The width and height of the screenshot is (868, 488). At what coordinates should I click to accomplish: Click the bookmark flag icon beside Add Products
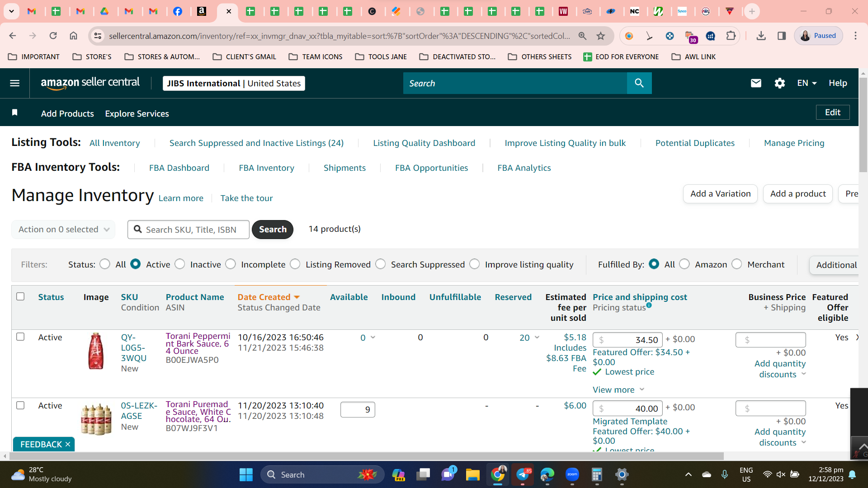(x=14, y=113)
